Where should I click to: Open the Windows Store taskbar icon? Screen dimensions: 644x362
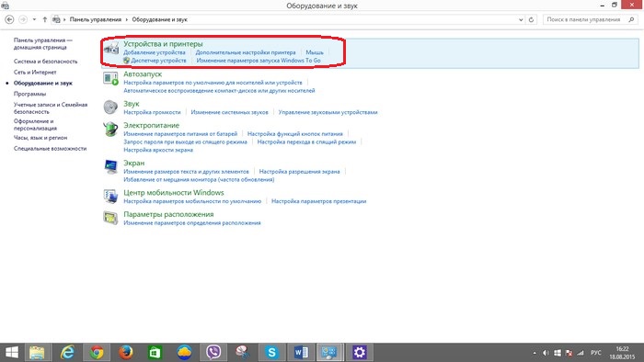click(155, 352)
